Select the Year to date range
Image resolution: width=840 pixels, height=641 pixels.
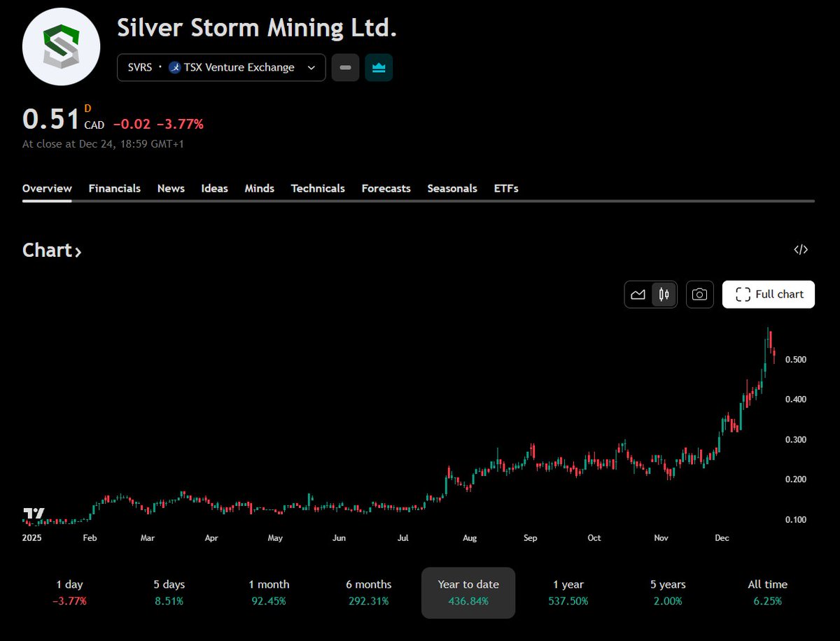(x=468, y=593)
